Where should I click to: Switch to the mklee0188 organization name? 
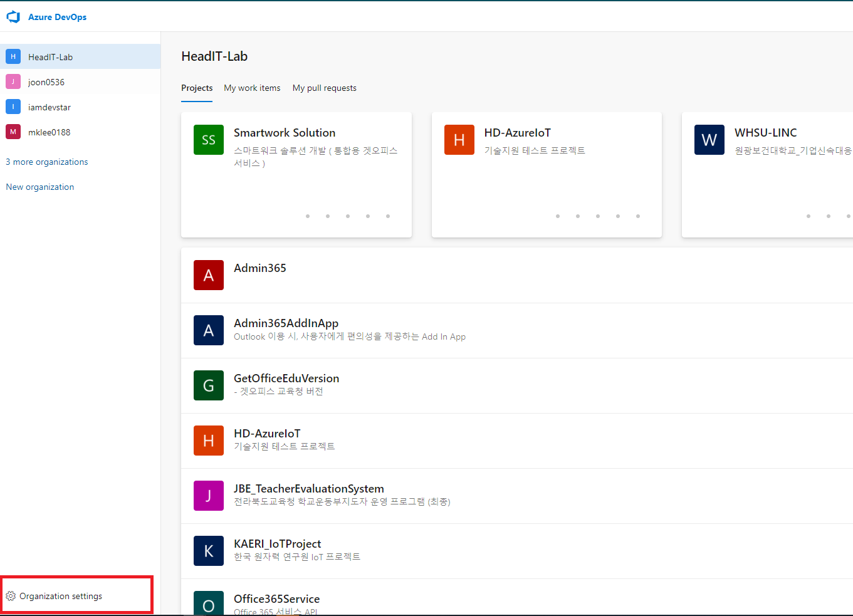pos(50,132)
